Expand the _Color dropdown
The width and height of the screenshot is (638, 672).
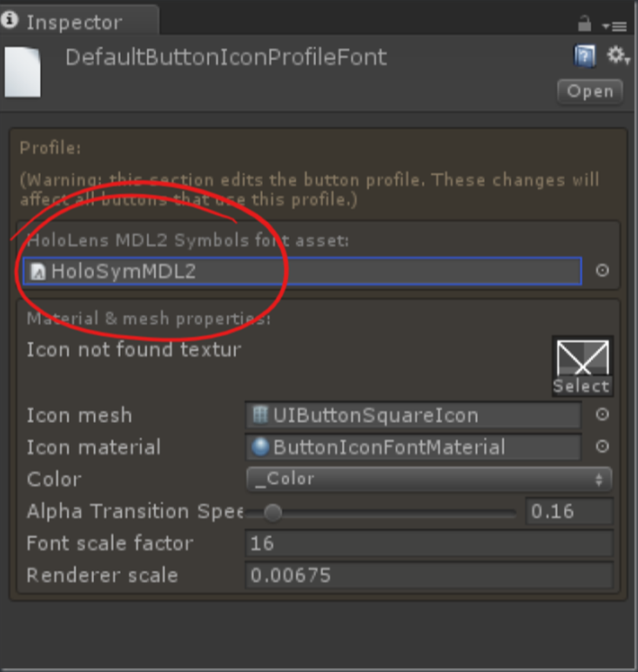point(429,479)
